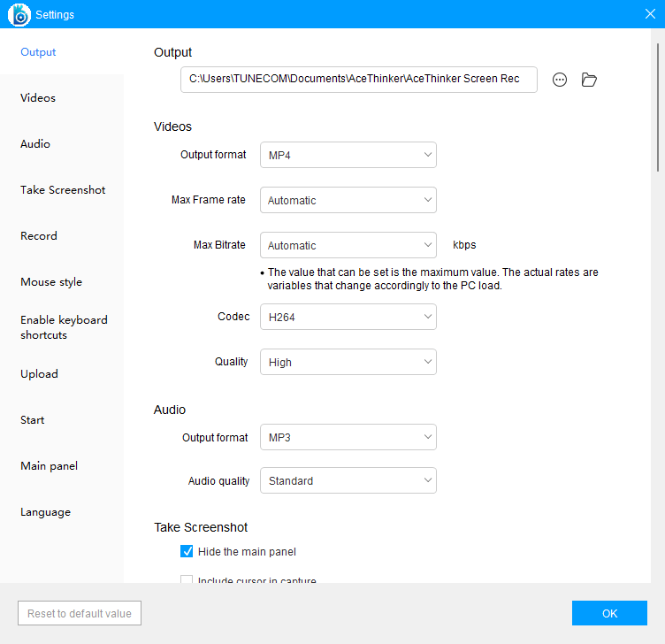Expand the Audio quality Standard dropdown
The image size is (665, 644).
click(x=348, y=480)
